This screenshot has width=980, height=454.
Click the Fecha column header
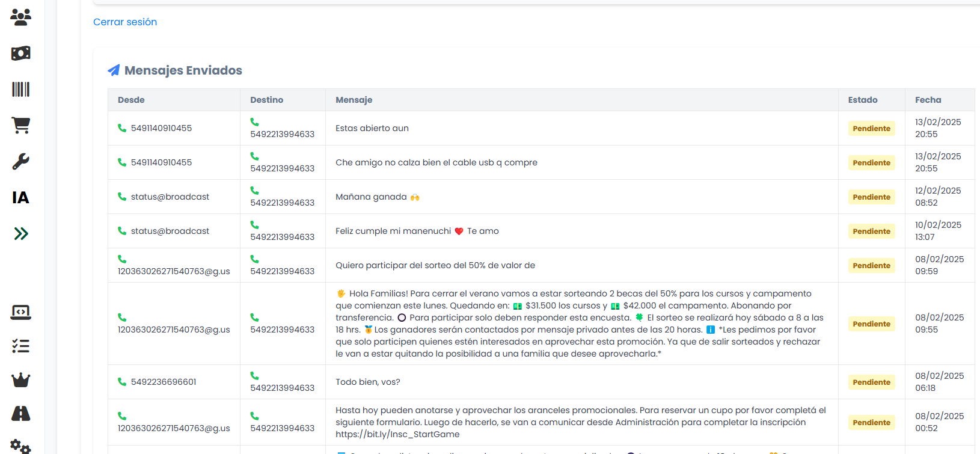[928, 100]
